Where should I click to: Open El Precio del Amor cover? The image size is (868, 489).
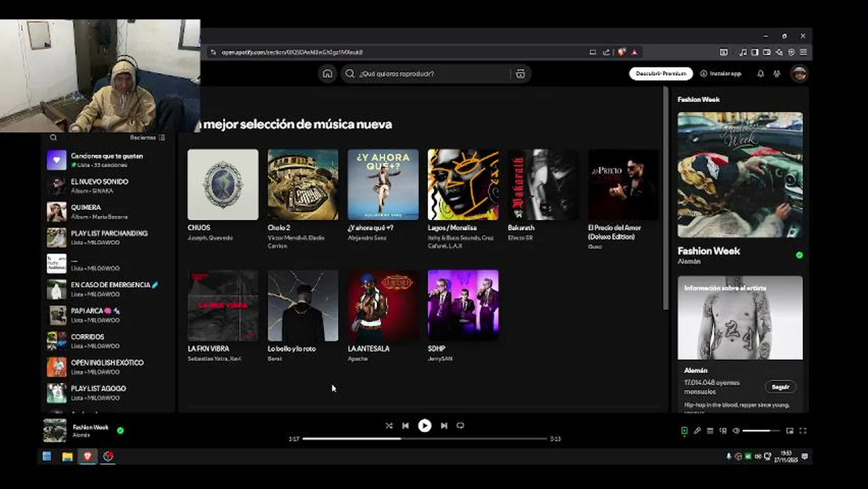coord(623,185)
